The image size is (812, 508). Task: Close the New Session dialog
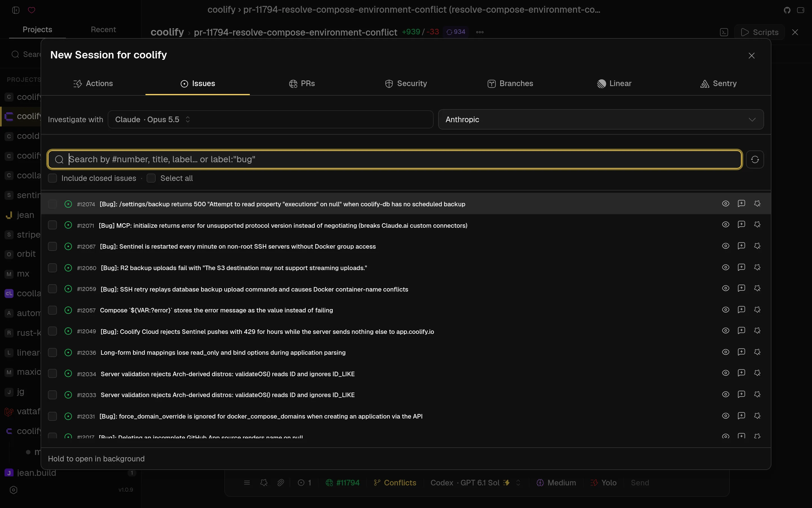752,56
